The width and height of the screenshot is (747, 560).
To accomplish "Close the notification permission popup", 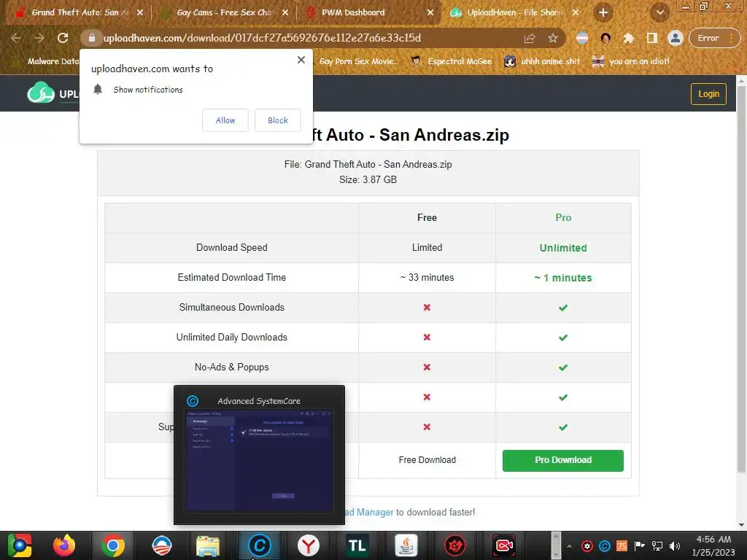I will click(301, 60).
